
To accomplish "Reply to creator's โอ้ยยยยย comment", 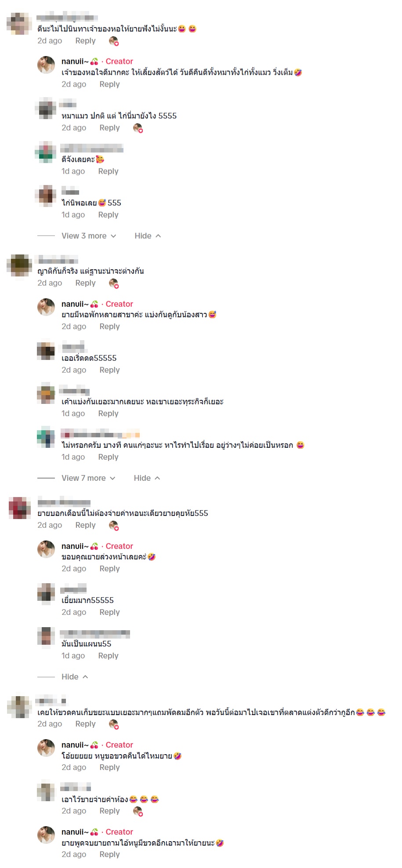I will point(109,767).
